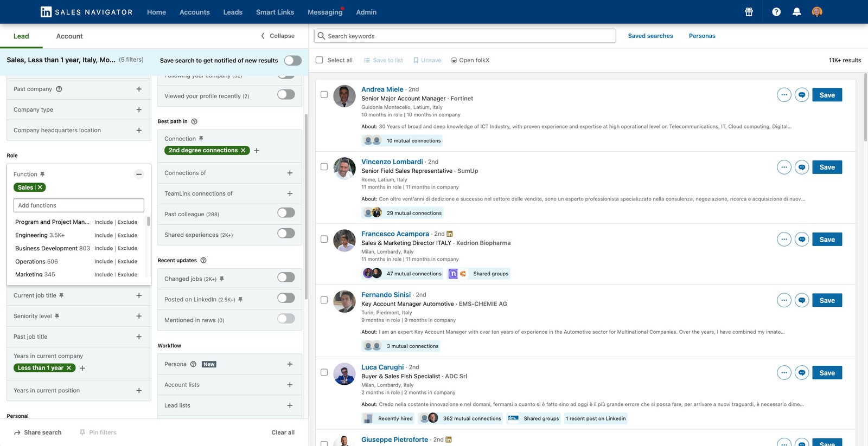Click the Best path in info icon
This screenshot has width=868, height=446.
click(x=194, y=121)
